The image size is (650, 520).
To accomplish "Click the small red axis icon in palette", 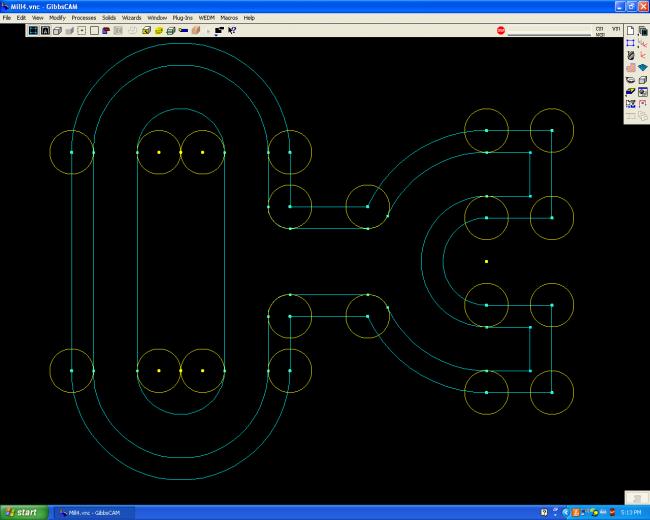I will pos(643,55).
